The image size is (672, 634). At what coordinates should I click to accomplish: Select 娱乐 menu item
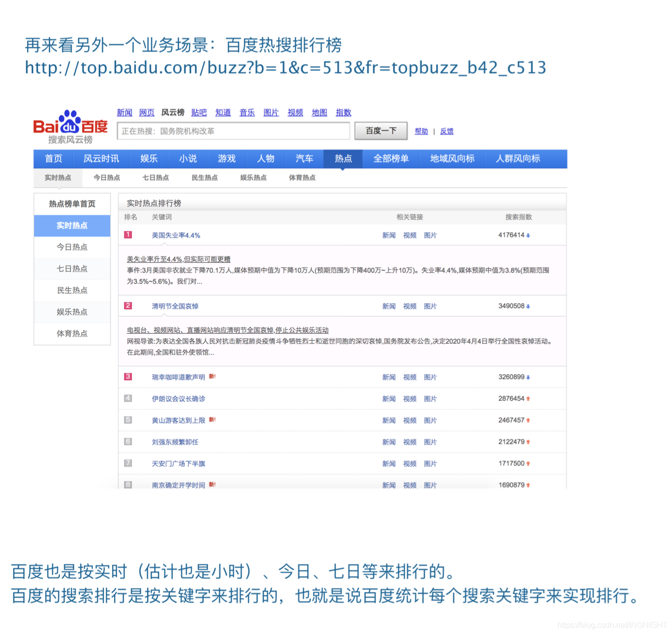pos(149,158)
